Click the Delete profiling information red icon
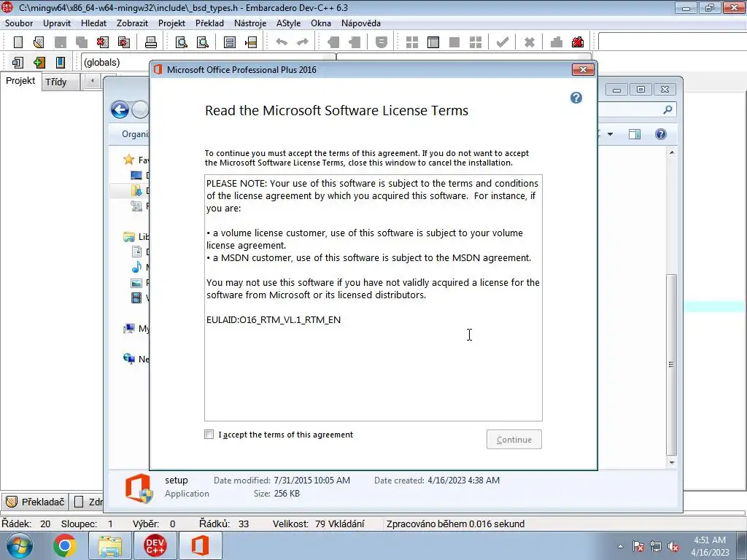Viewport: 747px width, 560px height. pyautogui.click(x=578, y=42)
